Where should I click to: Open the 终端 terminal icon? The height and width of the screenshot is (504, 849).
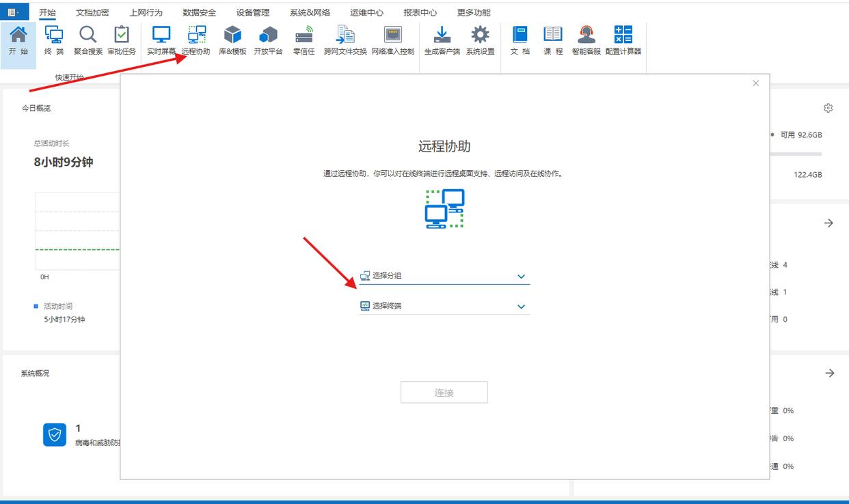(x=54, y=40)
